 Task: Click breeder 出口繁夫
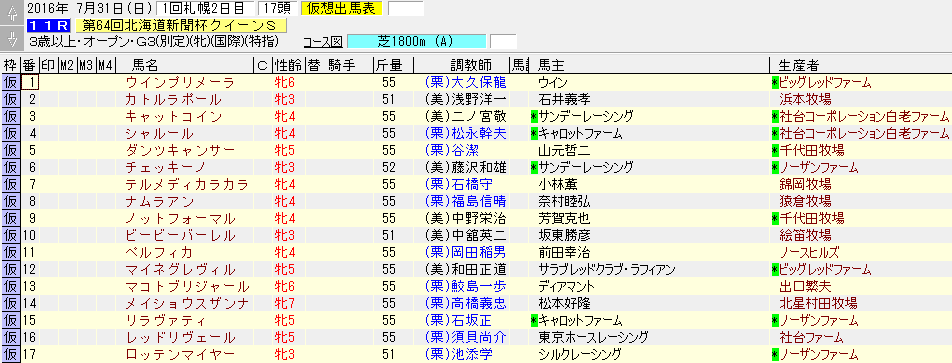pyautogui.click(x=805, y=287)
